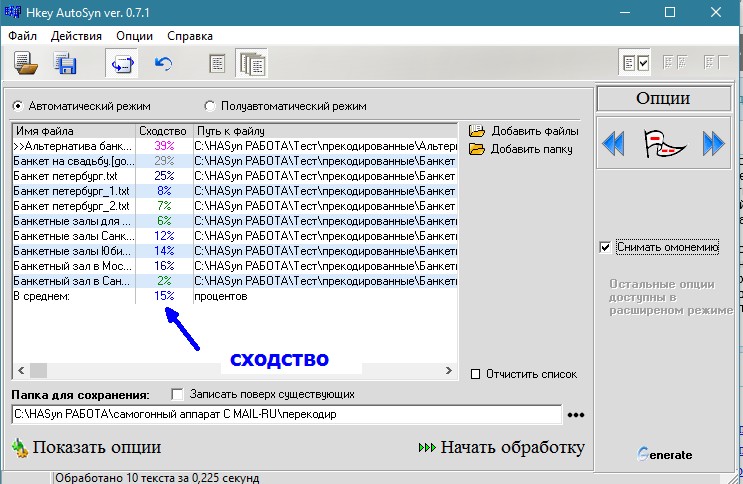This screenshot has height=484, width=743.
Task: Click the В среднем: row label
Action: click(42, 296)
